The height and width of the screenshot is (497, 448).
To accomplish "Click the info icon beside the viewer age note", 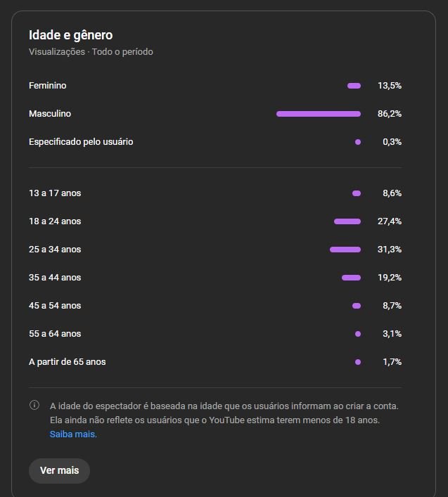I will (x=34, y=406).
